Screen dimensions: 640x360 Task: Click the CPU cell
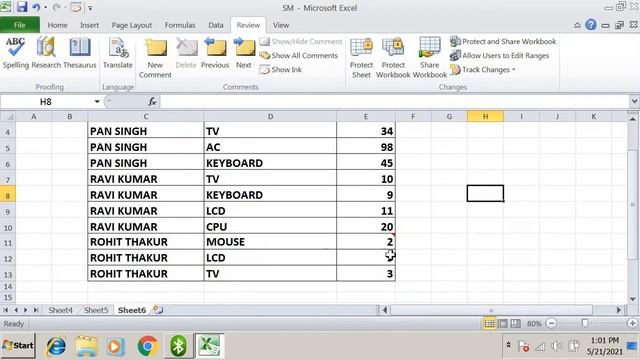[x=270, y=227]
